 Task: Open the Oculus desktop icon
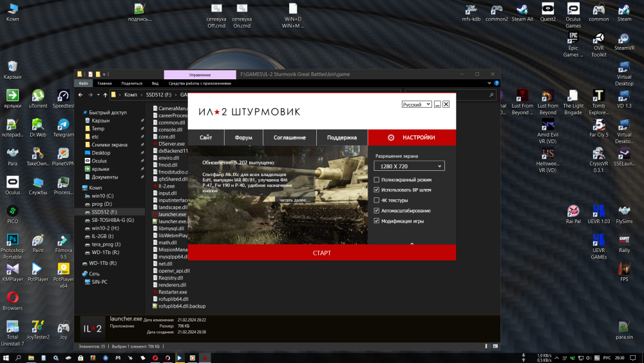click(x=13, y=186)
